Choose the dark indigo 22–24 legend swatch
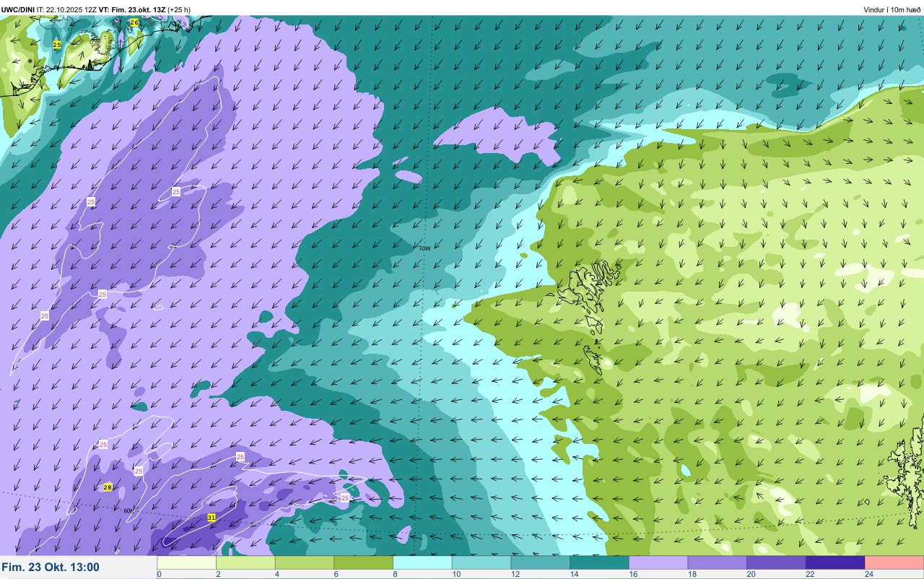 click(834, 562)
